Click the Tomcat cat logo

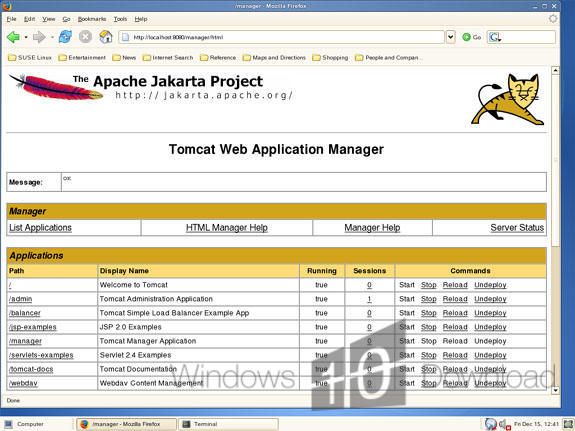[508, 99]
